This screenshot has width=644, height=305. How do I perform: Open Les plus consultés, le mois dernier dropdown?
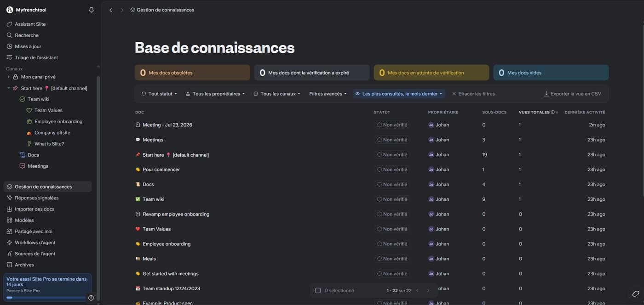[399, 94]
